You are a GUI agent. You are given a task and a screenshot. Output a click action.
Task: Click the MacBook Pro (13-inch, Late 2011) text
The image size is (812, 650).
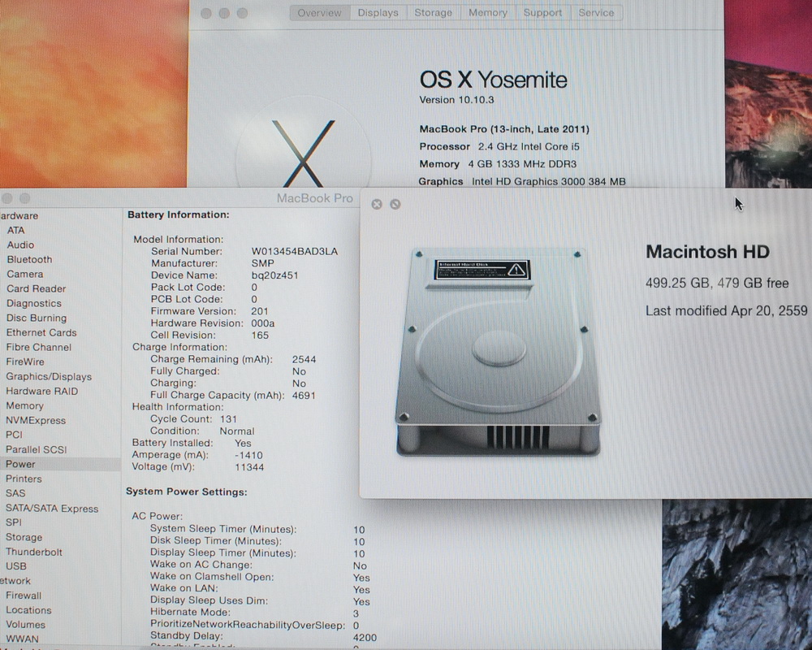click(x=504, y=129)
